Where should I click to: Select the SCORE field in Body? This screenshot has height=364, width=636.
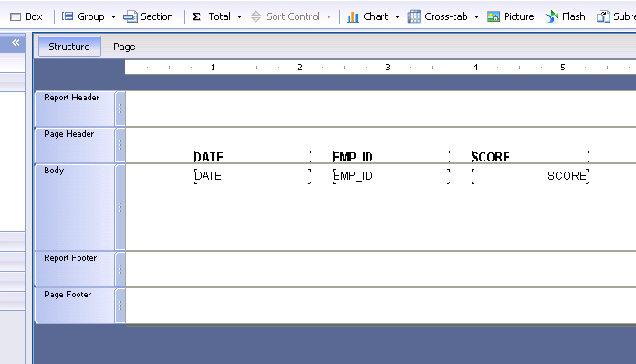click(530, 176)
